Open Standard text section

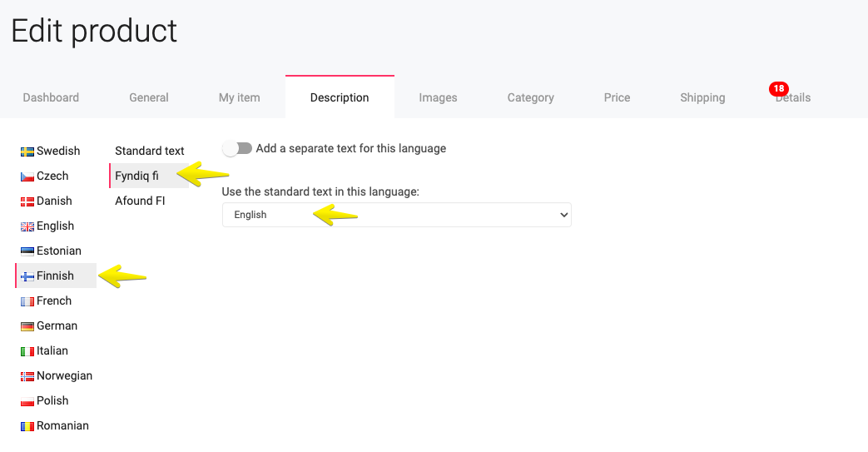(x=150, y=151)
